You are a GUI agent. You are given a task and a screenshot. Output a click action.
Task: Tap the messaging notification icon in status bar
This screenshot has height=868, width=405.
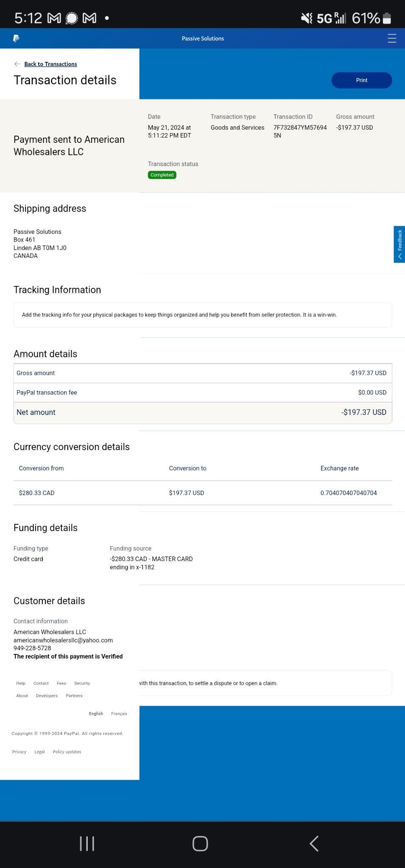(72, 18)
